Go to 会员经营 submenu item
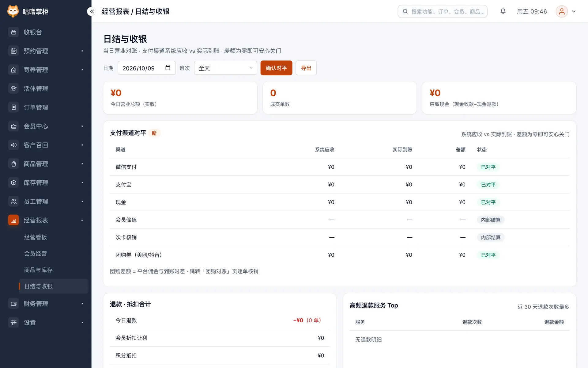Image resolution: width=588 pixels, height=368 pixels. tap(36, 254)
